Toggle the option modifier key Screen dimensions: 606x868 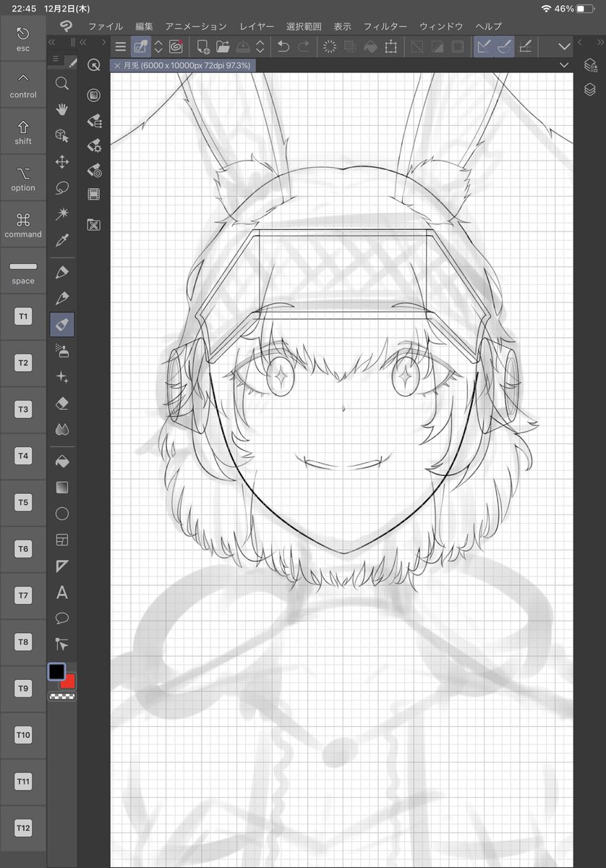pos(23,178)
